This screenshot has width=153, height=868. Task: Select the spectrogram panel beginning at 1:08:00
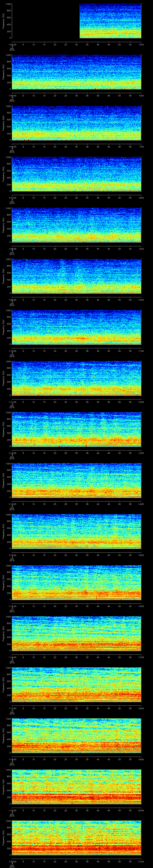point(77,225)
